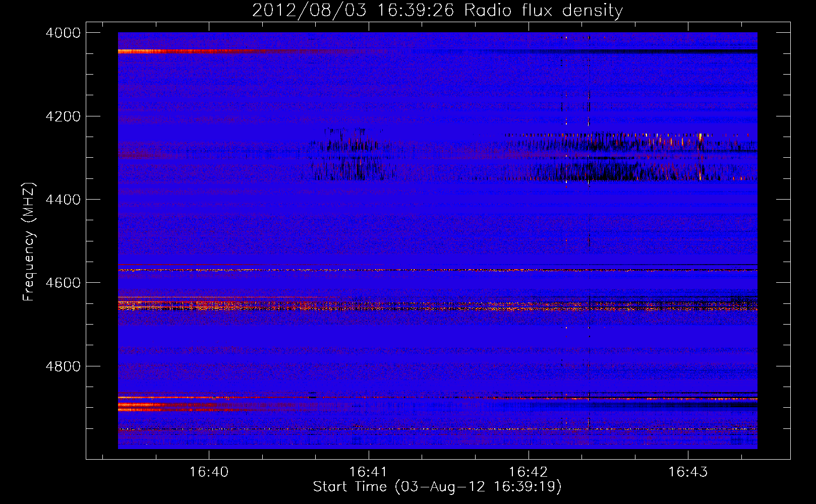This screenshot has width=816, height=504.
Task: Click the frequency tick label 4400
Action: click(x=63, y=200)
